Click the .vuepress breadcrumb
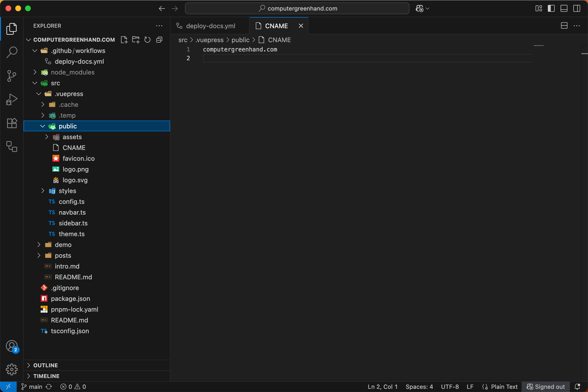Screen dimensions: 588x392 coord(209,40)
